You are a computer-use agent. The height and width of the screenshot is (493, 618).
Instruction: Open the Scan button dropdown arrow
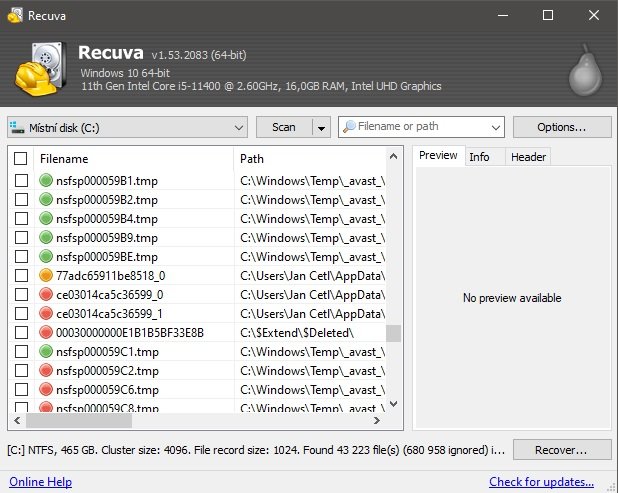(321, 128)
